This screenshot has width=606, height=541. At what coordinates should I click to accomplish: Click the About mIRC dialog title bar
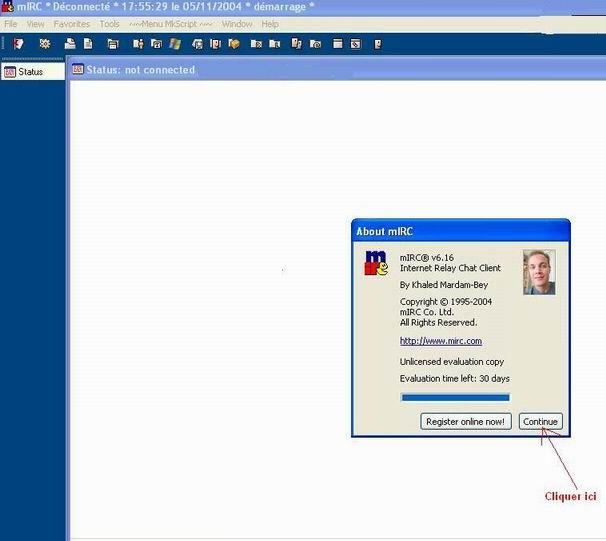(x=461, y=231)
